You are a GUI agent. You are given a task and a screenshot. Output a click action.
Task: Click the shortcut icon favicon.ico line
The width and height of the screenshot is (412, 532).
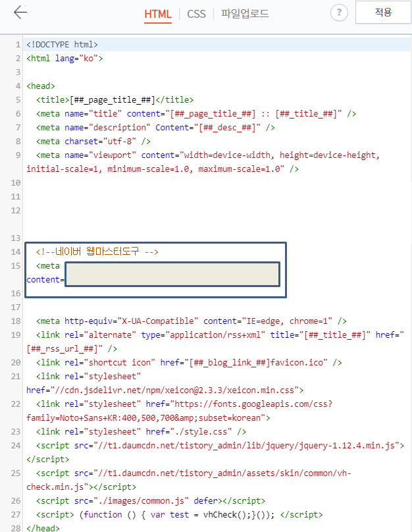(189, 363)
